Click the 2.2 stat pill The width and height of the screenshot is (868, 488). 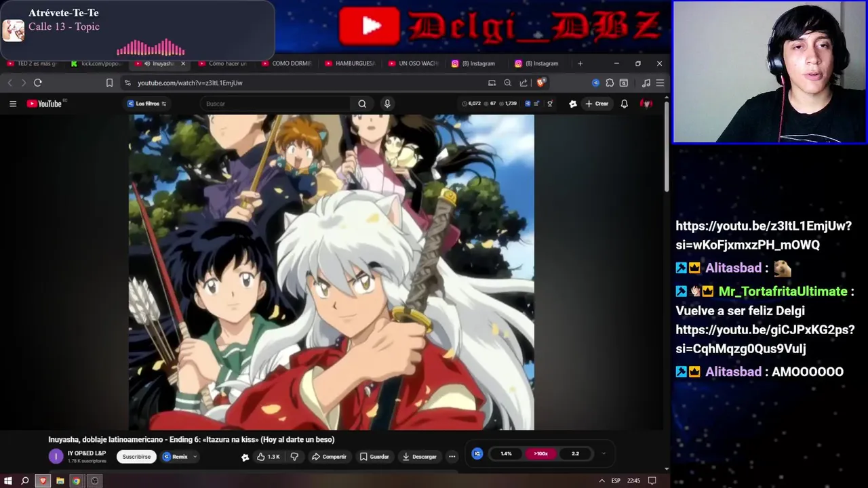[x=575, y=453]
